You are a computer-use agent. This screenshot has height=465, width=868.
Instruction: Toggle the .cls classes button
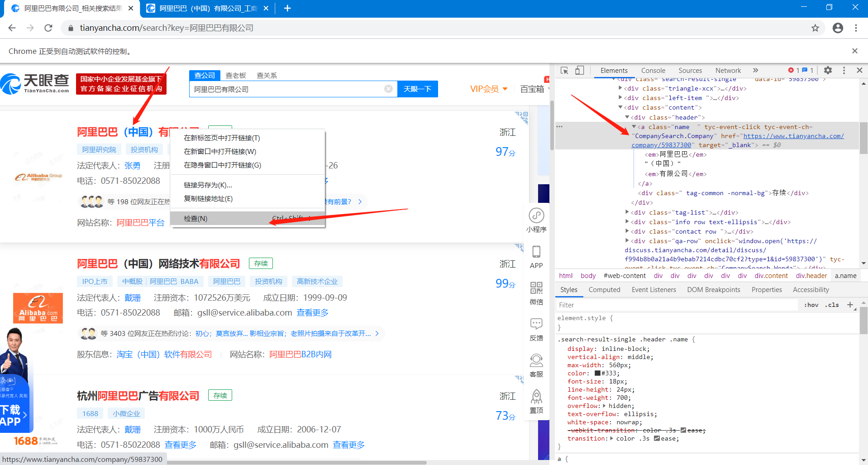tap(832, 305)
